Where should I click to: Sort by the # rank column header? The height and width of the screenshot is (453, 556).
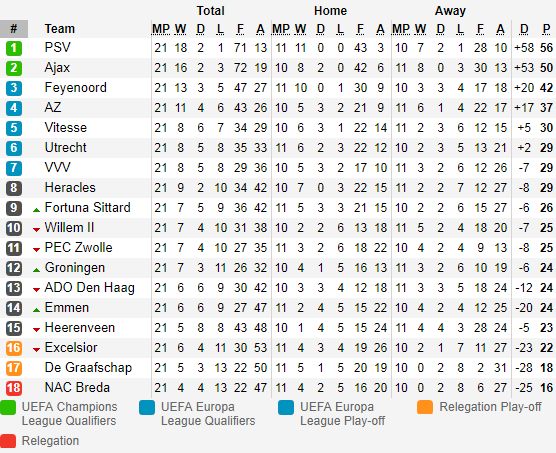(14, 29)
